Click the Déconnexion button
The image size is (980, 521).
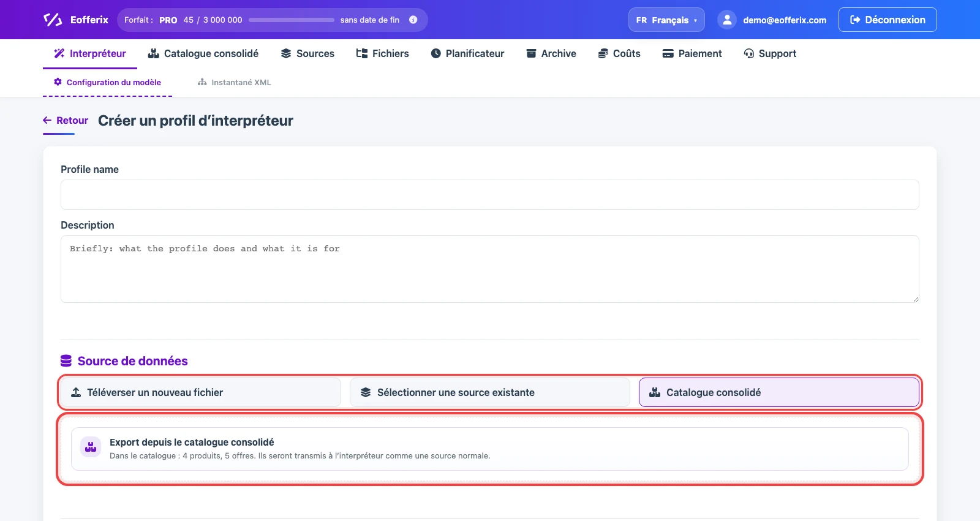(x=888, y=20)
